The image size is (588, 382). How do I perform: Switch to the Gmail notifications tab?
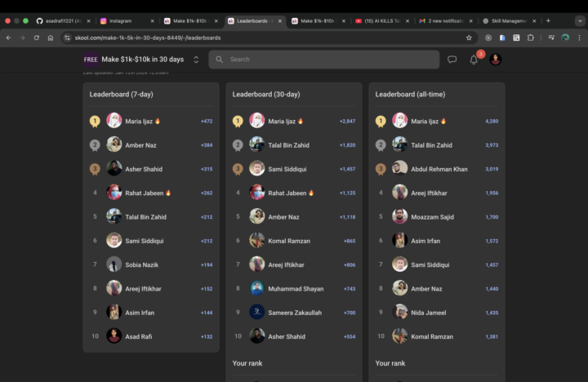click(446, 21)
